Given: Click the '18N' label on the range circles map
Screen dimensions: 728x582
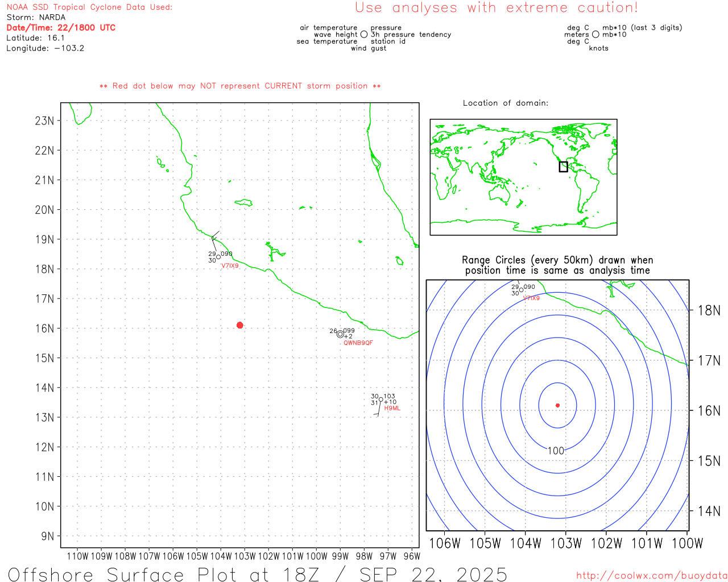Looking at the screenshot, I should [709, 310].
